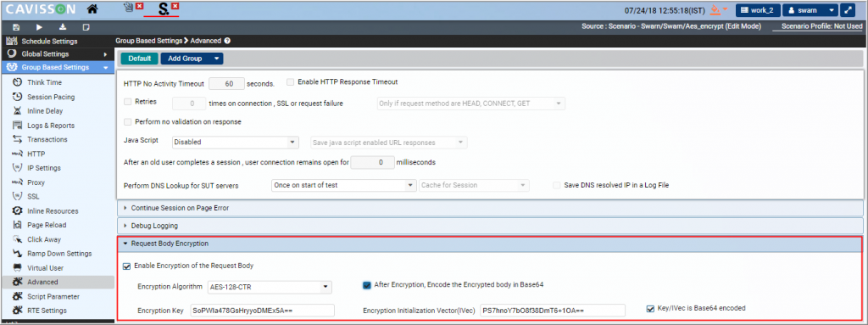Click the Click Away icon
The height and width of the screenshot is (325, 868).
(17, 239)
